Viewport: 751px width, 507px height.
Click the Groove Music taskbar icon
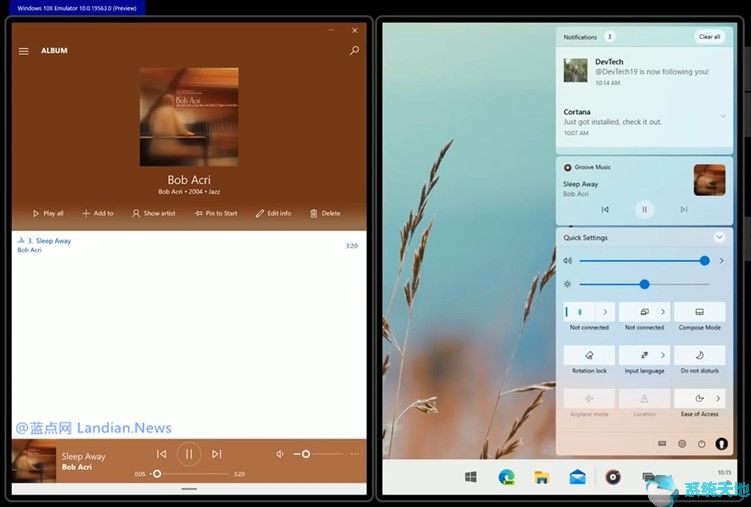pos(613,477)
